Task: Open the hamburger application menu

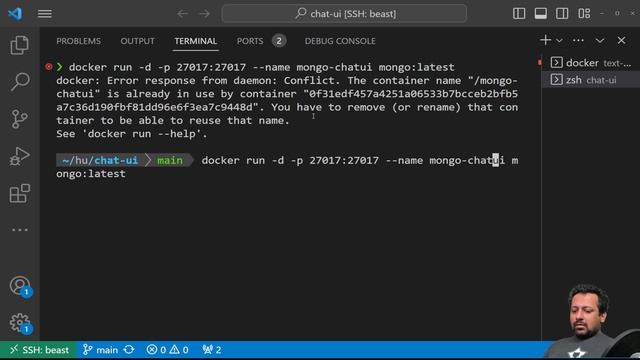Action: (45, 14)
